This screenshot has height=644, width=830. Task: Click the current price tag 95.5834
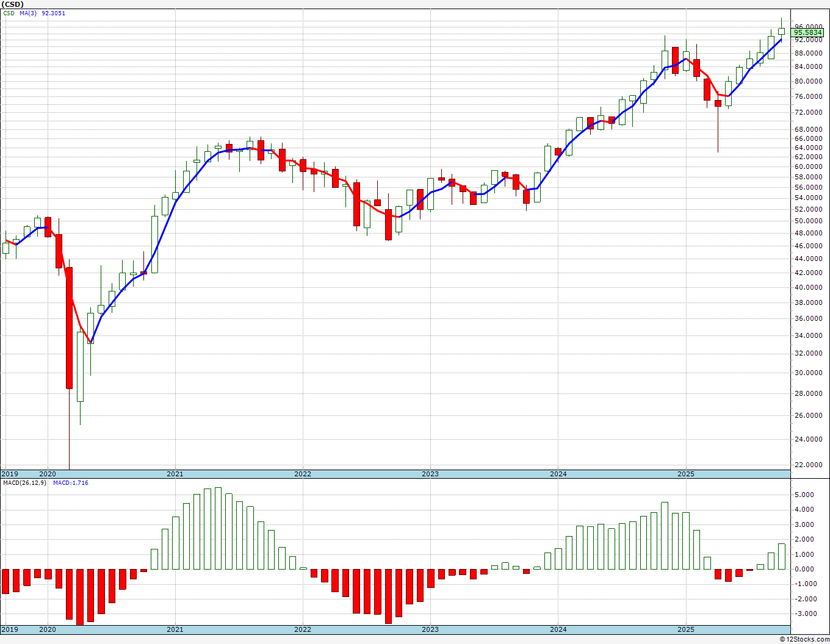[807, 32]
